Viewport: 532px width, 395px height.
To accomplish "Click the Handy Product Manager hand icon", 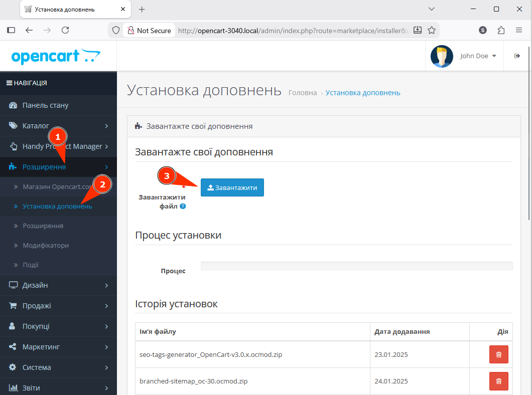I will point(13,146).
